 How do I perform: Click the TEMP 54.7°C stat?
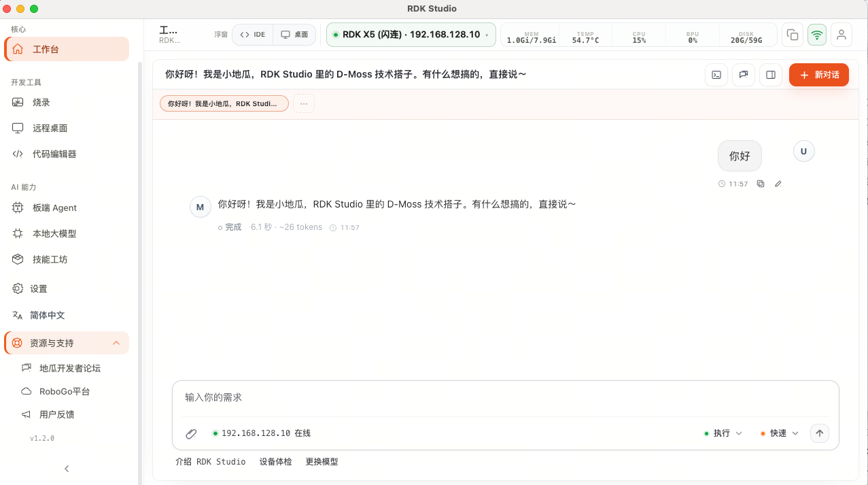point(585,37)
